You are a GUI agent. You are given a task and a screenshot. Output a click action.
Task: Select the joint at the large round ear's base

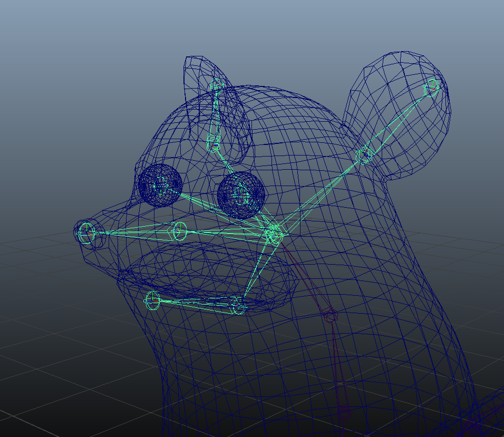[x=364, y=156]
